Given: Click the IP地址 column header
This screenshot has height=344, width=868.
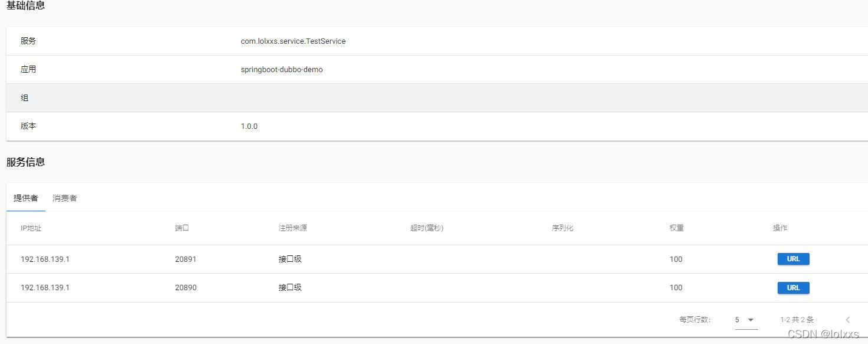Looking at the screenshot, I should (x=31, y=228).
